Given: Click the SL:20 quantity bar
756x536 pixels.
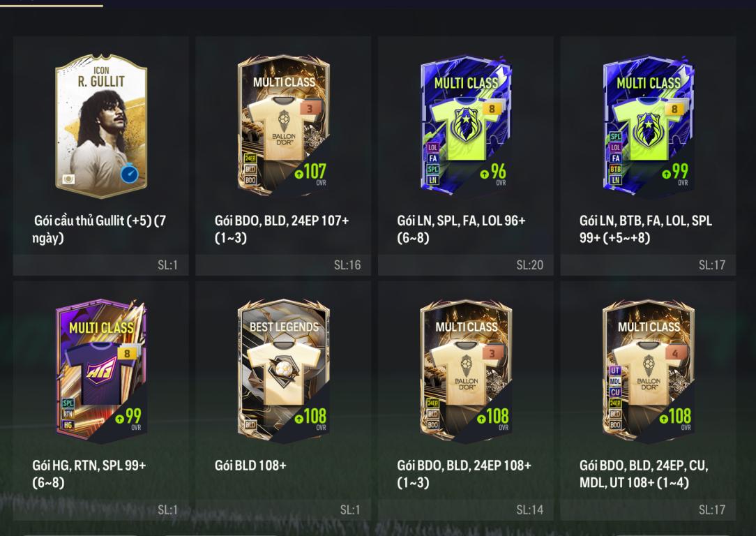Looking at the screenshot, I should (x=466, y=265).
